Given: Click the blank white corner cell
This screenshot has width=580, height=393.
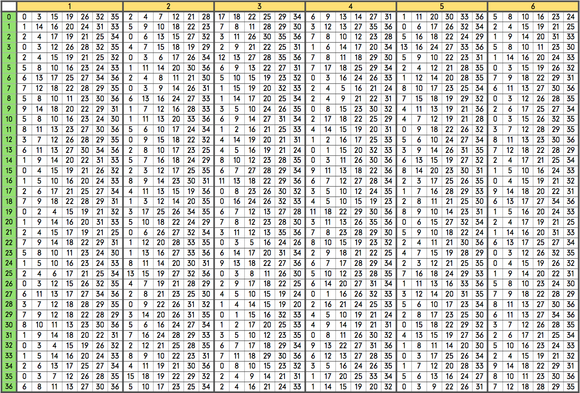Looking at the screenshot, I should point(9,6).
